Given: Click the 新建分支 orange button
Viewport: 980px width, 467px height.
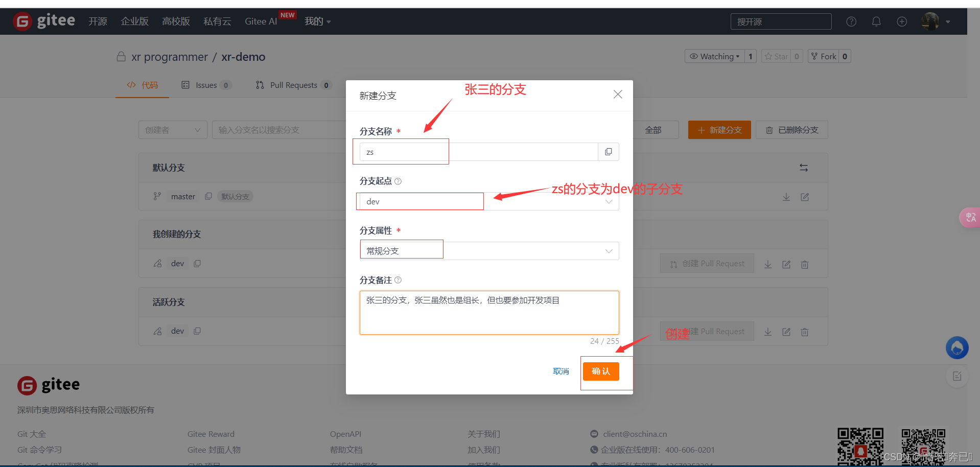Looking at the screenshot, I should click(719, 130).
